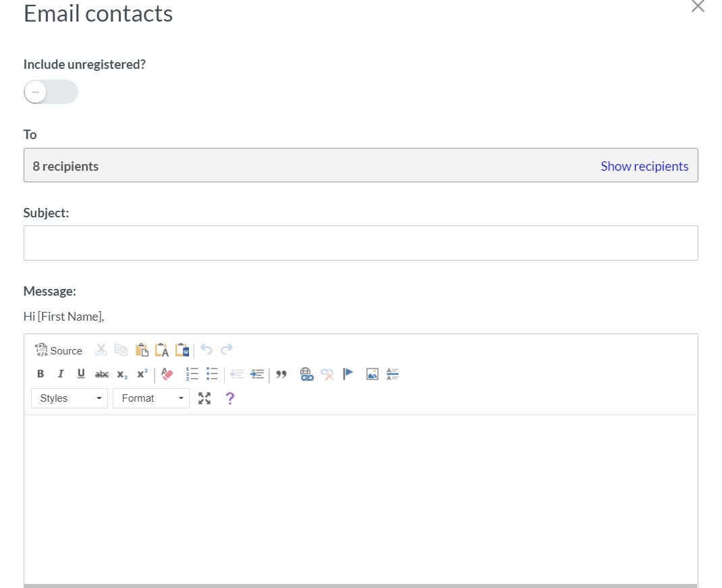This screenshot has height=588, width=722.
Task: Toggle the Include unregistered switch
Action: [x=51, y=92]
